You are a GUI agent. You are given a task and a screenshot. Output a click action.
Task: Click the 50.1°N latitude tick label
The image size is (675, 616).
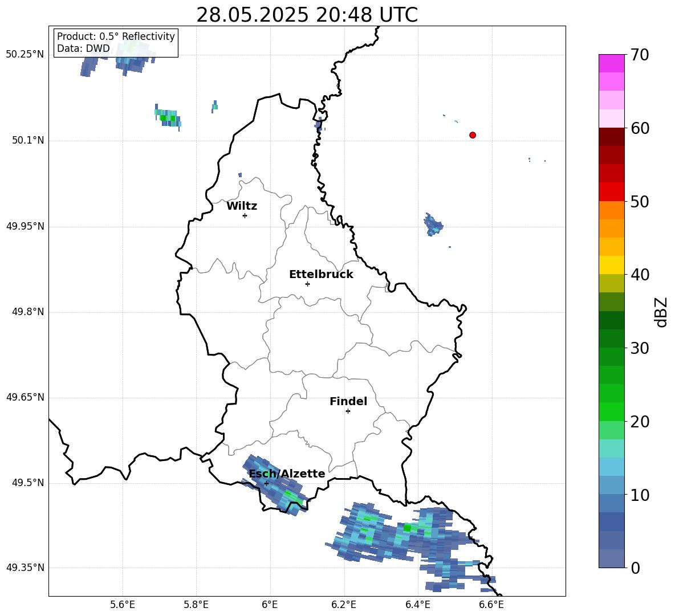pyautogui.click(x=28, y=141)
